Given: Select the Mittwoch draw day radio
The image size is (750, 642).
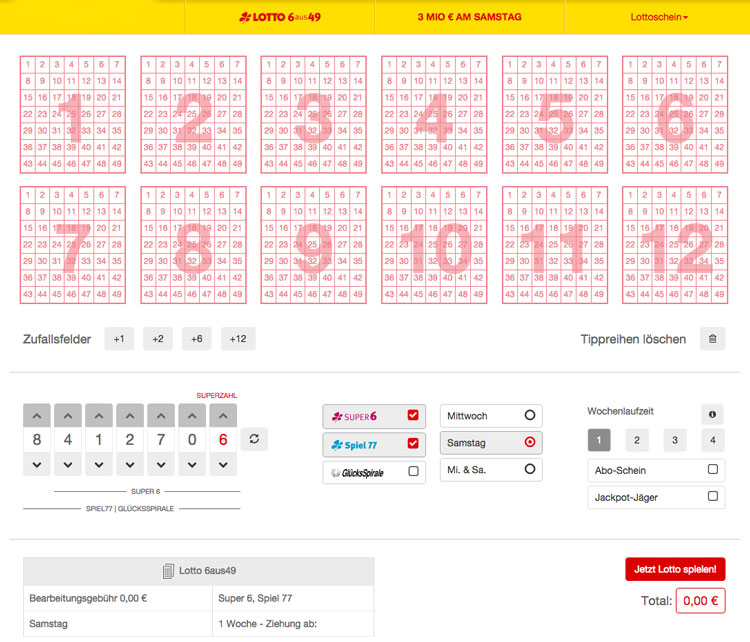Looking at the screenshot, I should pyautogui.click(x=529, y=415).
